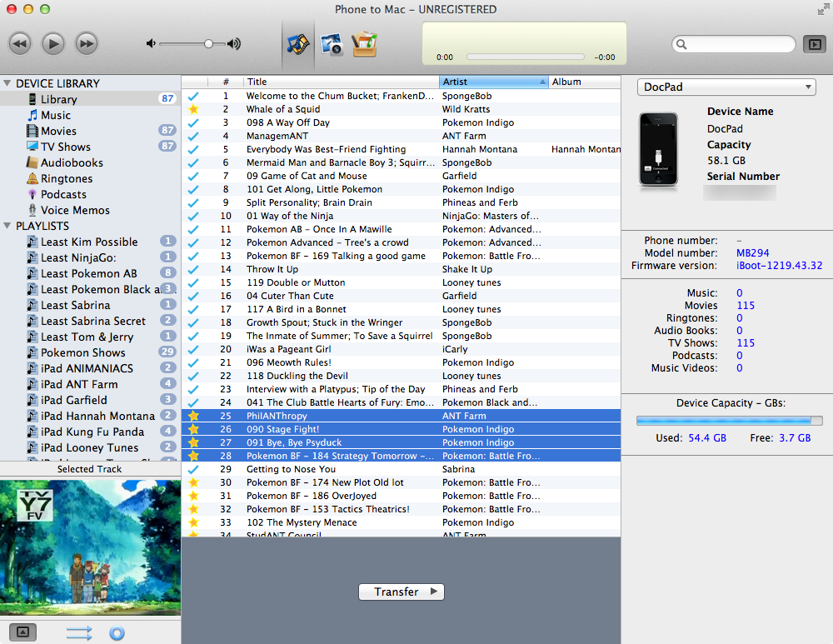Open the media view toolbar icon
Screen dimensions: 833x644
(297, 44)
